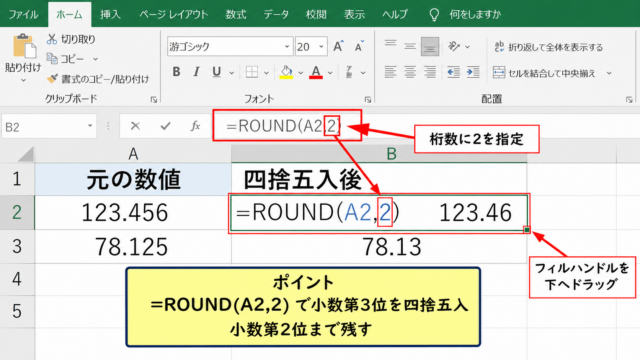Apply the yellow fill color bucket

(x=286, y=72)
